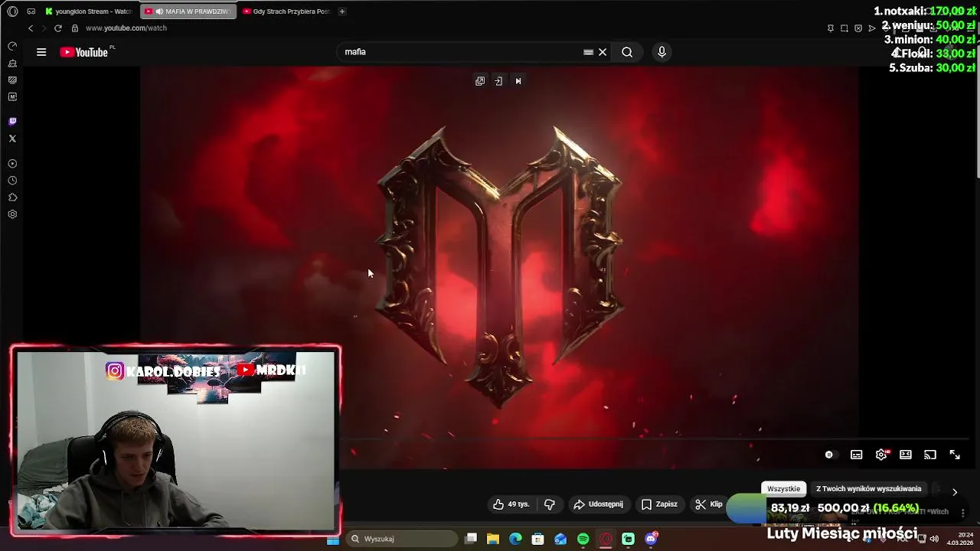Open the M panel icon in sidebar
This screenshot has height=551, width=980.
pyautogui.click(x=12, y=97)
